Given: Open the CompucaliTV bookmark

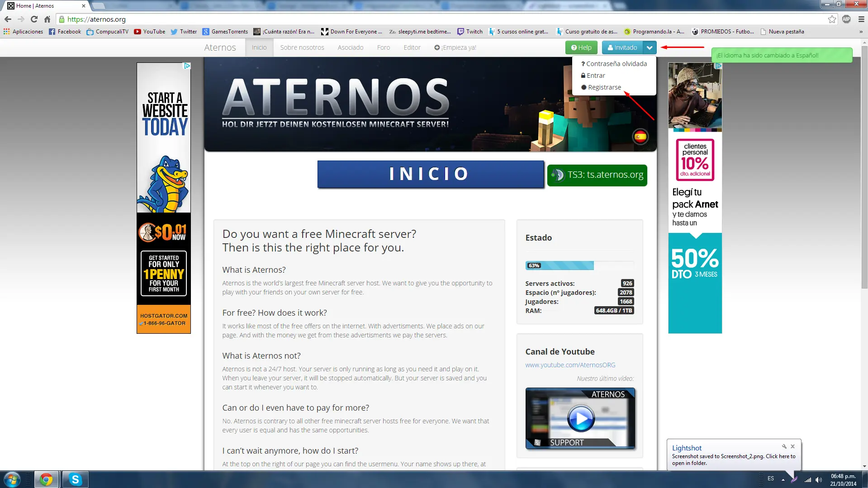Looking at the screenshot, I should coord(107,32).
